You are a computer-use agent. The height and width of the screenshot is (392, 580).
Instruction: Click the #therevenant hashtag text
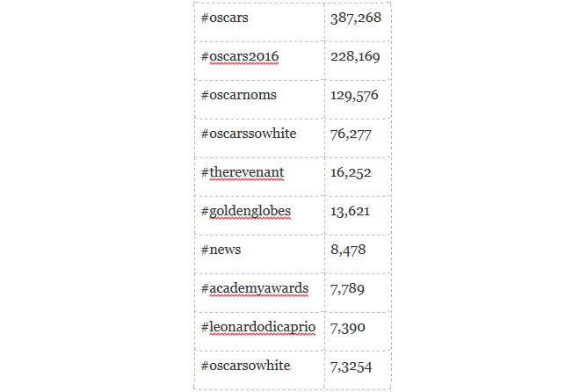pos(243,172)
